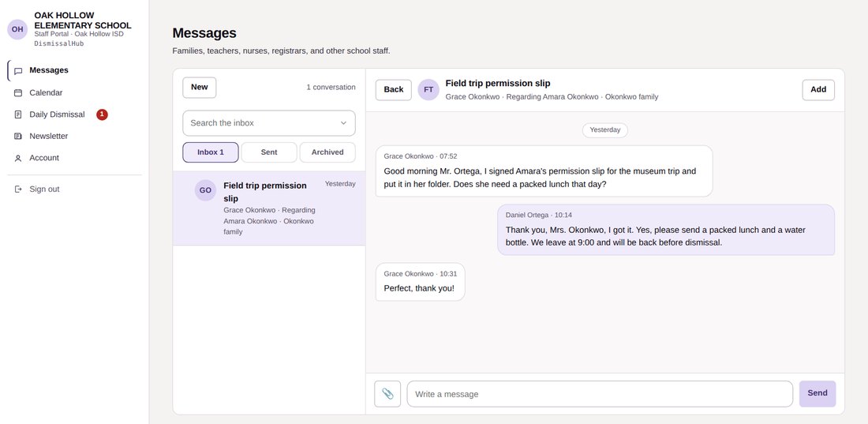Open Calendar in the sidebar

(74, 92)
